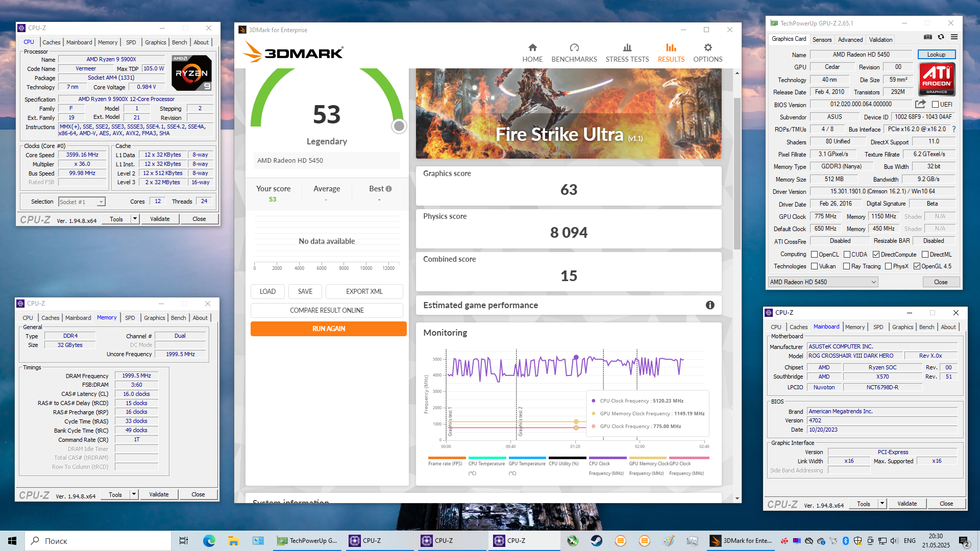Open the 3DMark Home icon

click(x=532, y=47)
